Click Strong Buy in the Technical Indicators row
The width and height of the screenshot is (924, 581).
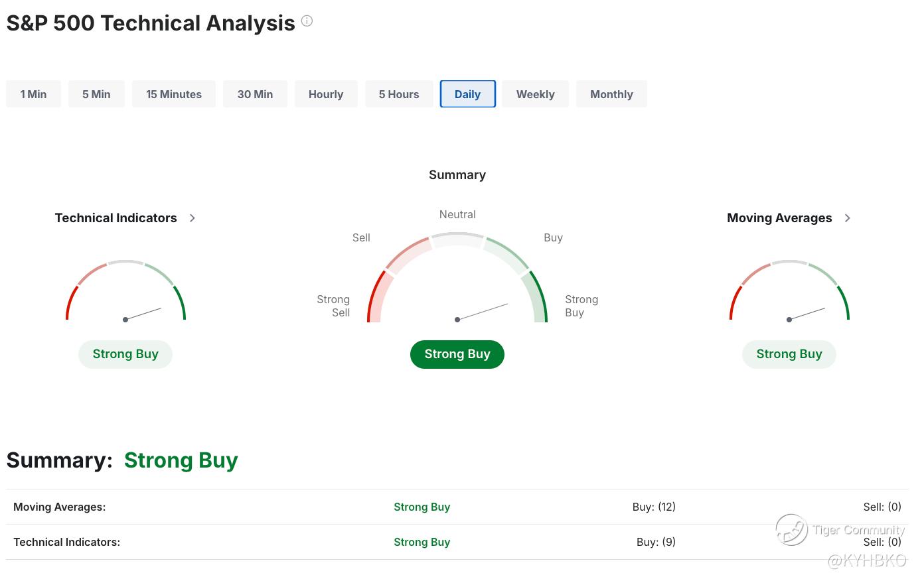click(422, 543)
